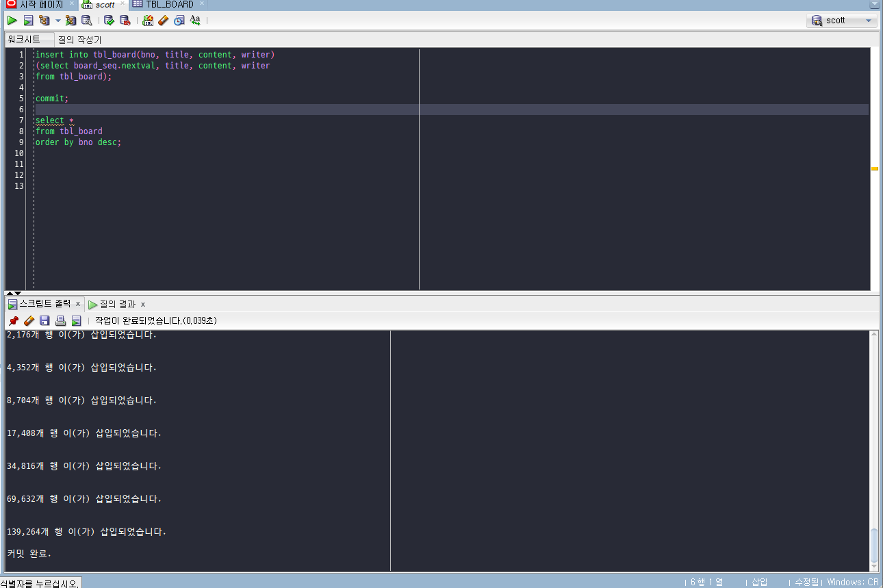
Task: Switch to 질의 작성기 sub-tab
Action: coord(79,40)
